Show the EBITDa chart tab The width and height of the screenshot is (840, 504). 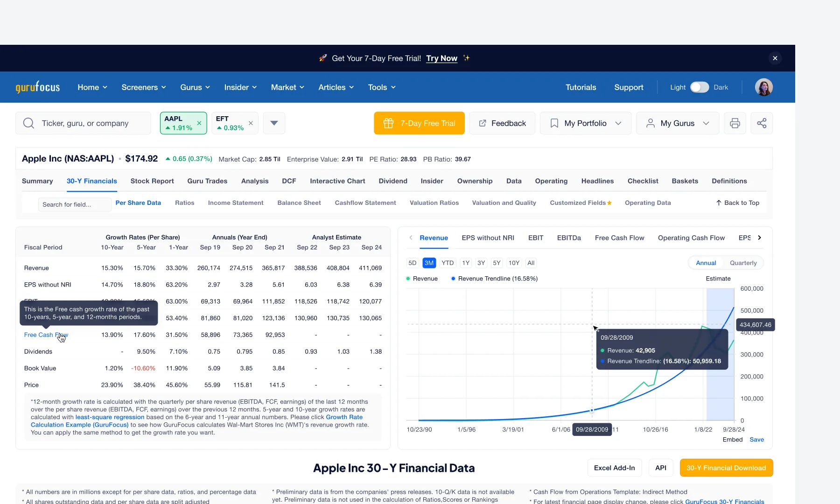(569, 238)
